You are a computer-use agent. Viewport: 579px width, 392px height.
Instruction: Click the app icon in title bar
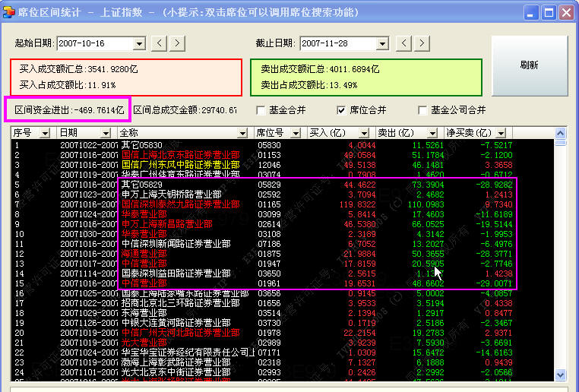click(x=9, y=13)
